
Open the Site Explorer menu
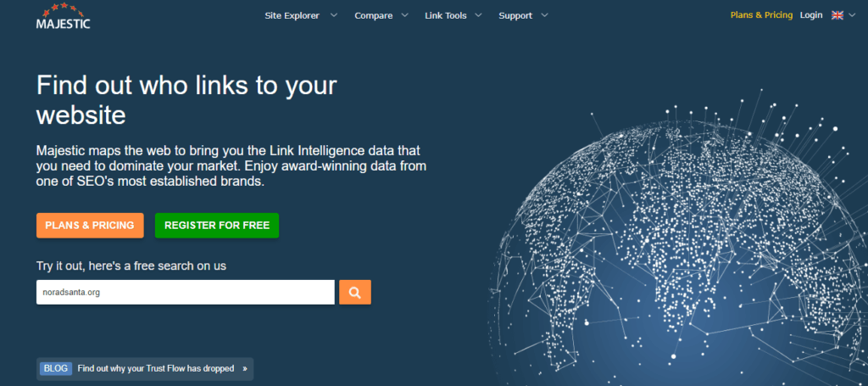pyautogui.click(x=292, y=15)
